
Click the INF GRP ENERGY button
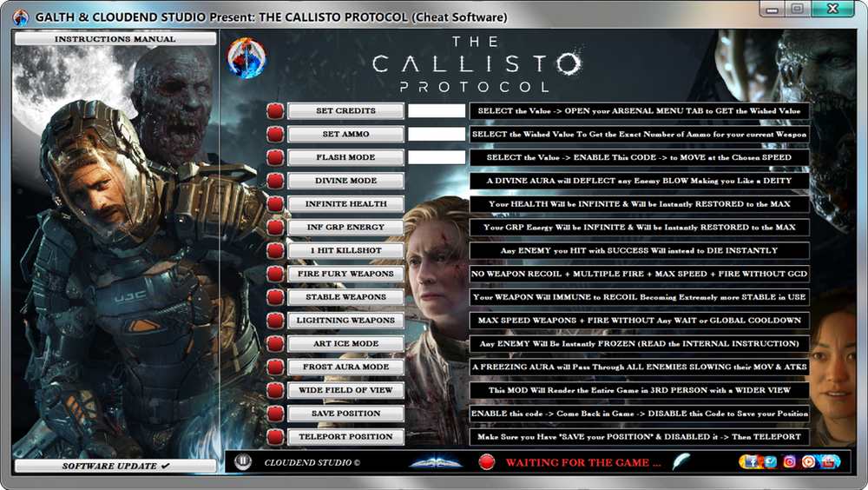(x=346, y=228)
